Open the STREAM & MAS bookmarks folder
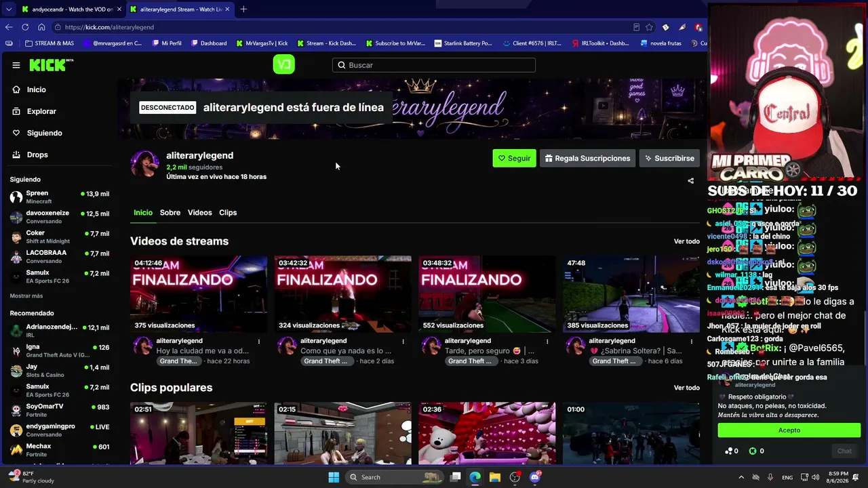Viewport: 868px width, 488px height. [x=50, y=43]
